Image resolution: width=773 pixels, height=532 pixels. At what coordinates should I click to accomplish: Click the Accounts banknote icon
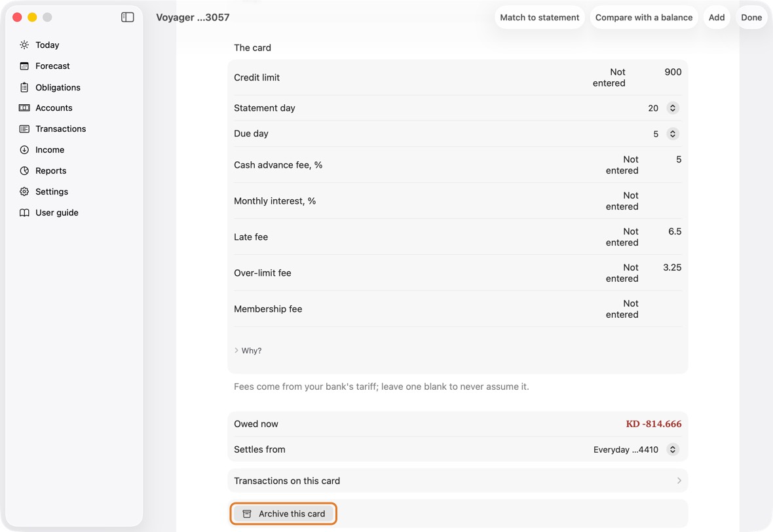coord(24,108)
